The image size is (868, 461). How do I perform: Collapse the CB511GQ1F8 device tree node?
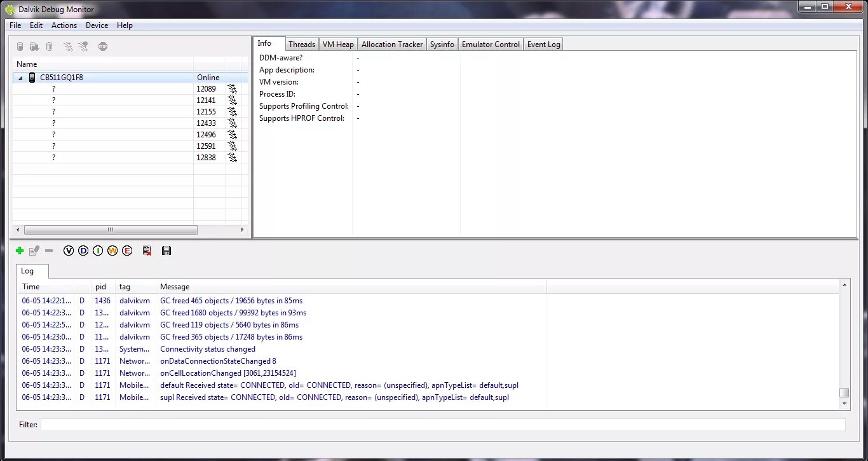point(20,78)
